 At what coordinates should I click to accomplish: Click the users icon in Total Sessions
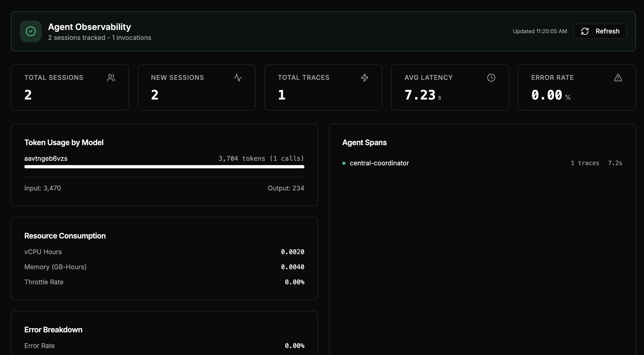[111, 78]
